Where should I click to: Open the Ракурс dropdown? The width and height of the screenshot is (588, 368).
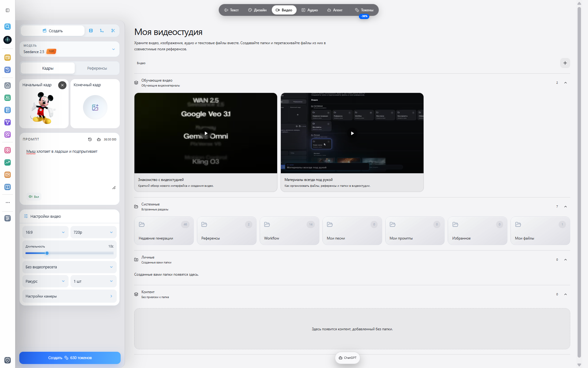pyautogui.click(x=45, y=281)
